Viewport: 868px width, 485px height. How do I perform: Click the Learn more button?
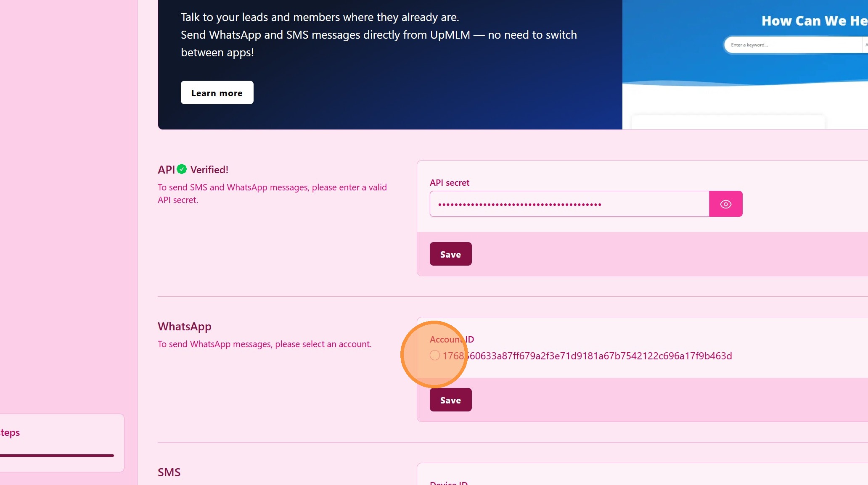click(217, 93)
